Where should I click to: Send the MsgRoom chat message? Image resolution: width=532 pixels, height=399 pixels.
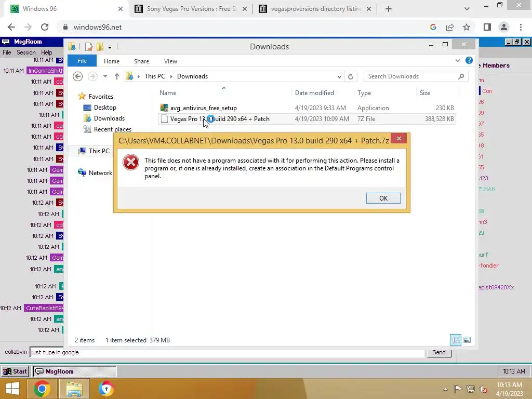tap(438, 352)
